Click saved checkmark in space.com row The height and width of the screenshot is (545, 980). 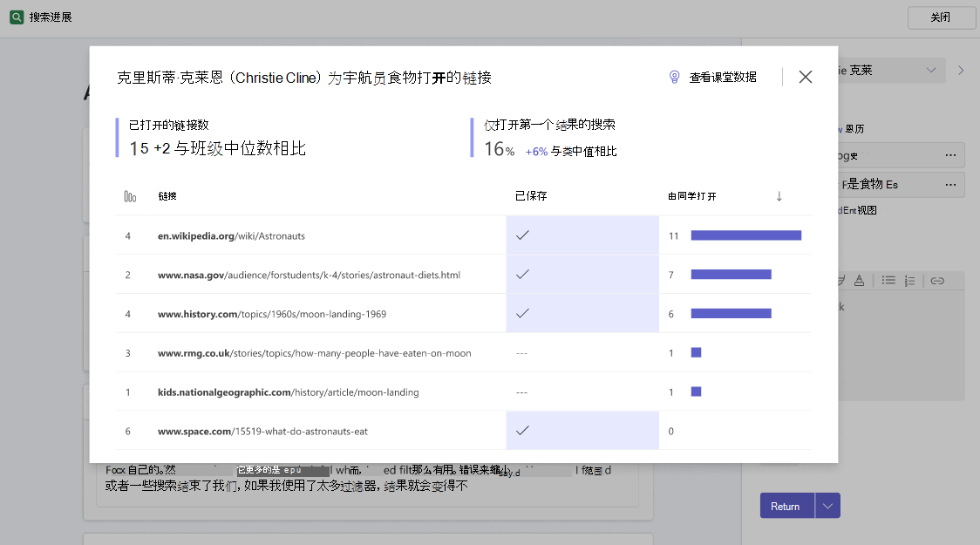click(x=522, y=430)
